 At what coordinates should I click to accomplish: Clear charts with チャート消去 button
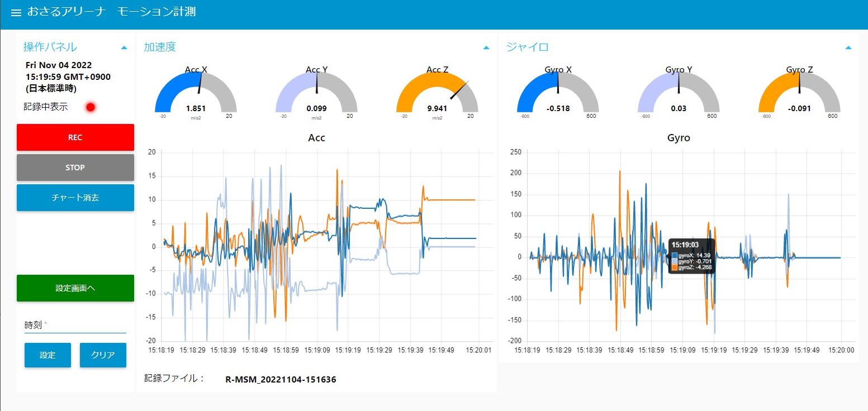coord(75,198)
